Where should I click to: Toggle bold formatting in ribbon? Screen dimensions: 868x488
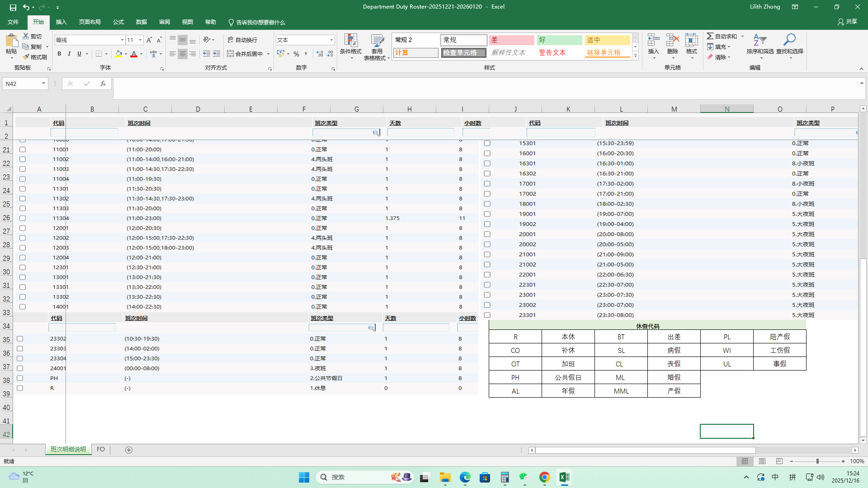(59, 54)
